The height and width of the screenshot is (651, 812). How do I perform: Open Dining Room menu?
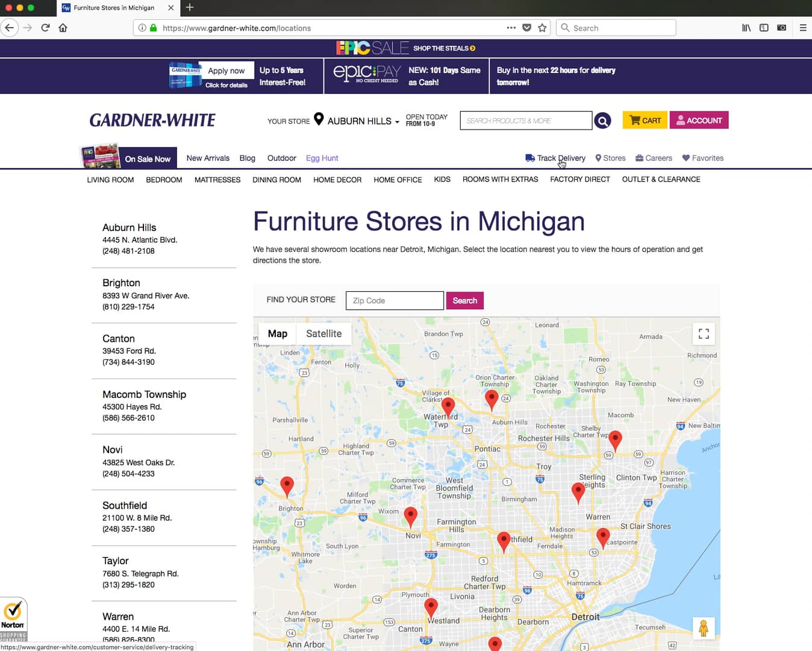(x=276, y=180)
